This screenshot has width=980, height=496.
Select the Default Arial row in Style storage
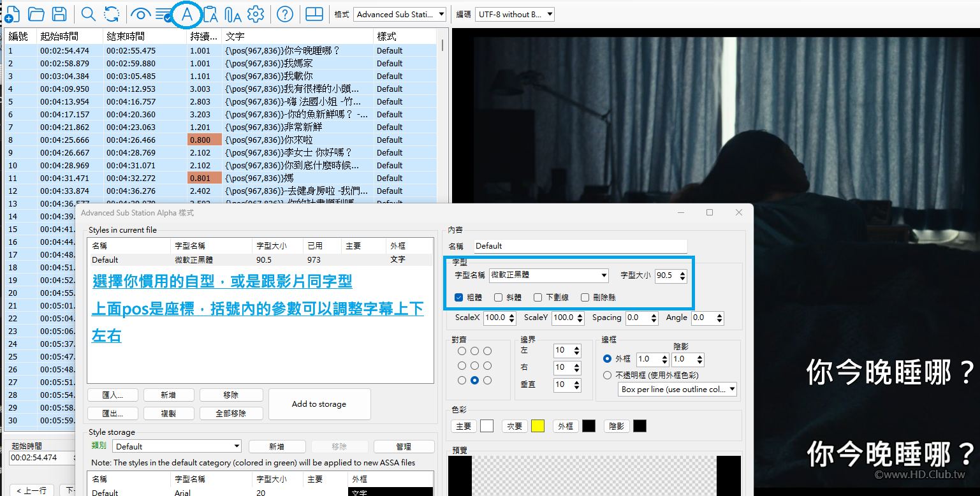pos(260,492)
